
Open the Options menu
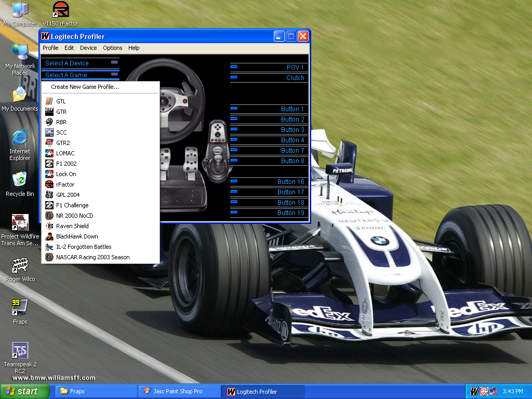coord(113,48)
